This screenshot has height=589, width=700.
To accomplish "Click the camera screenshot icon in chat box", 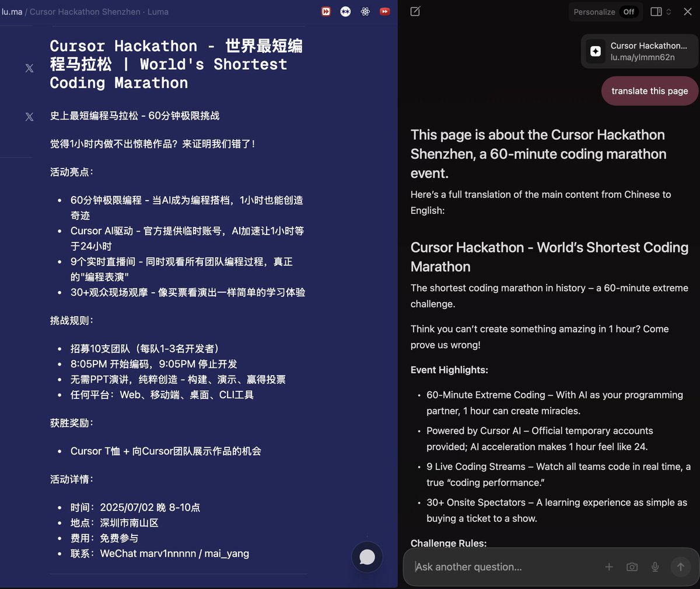I will (632, 567).
